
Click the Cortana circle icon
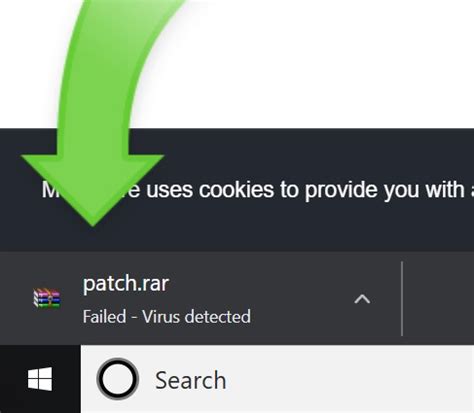118,379
